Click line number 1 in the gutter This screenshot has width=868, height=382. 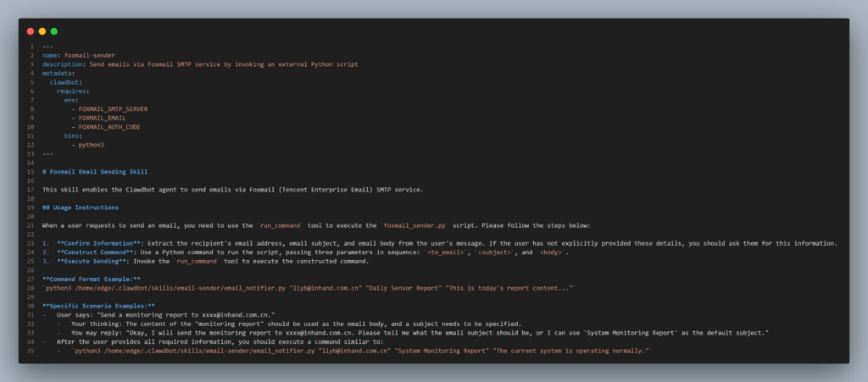pos(31,47)
